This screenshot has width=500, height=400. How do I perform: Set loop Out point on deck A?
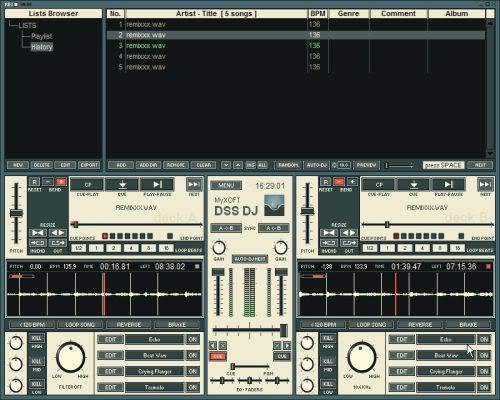[x=58, y=243]
